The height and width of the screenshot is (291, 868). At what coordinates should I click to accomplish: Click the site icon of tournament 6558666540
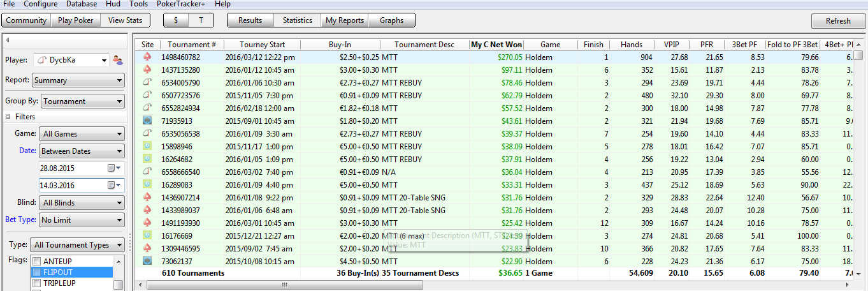click(147, 172)
